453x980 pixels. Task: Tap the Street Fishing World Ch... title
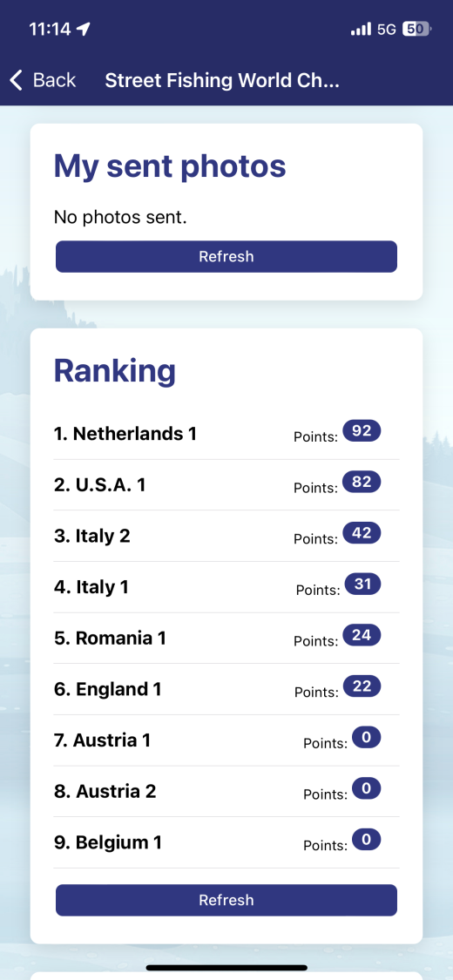(222, 80)
